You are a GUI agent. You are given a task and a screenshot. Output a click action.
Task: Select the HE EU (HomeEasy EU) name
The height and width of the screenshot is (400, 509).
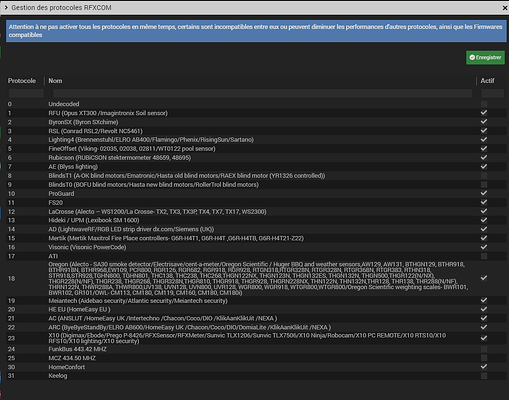point(79,309)
